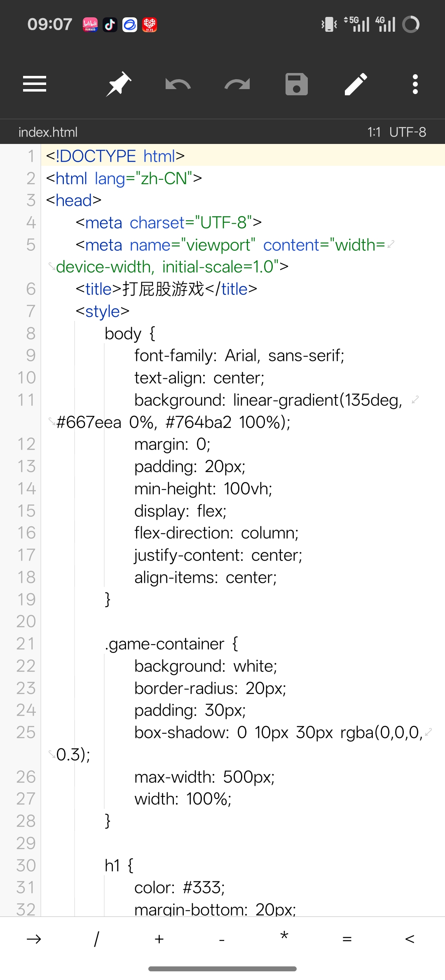Toggle edit mode with the pencil icon

pyautogui.click(x=356, y=84)
